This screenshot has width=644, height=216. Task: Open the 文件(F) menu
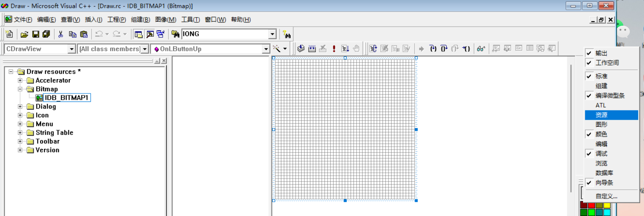coord(23,20)
